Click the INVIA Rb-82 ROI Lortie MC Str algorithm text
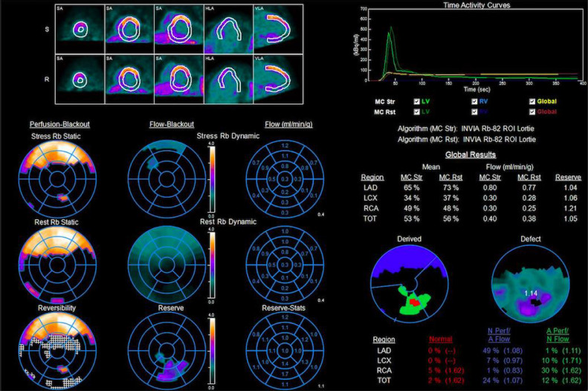 click(497, 129)
